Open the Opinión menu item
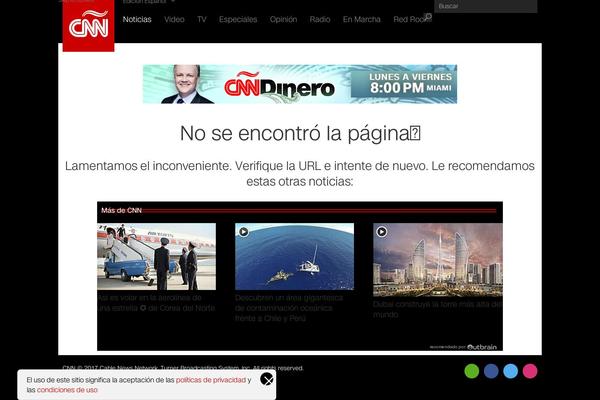The height and width of the screenshot is (400, 600). (283, 19)
